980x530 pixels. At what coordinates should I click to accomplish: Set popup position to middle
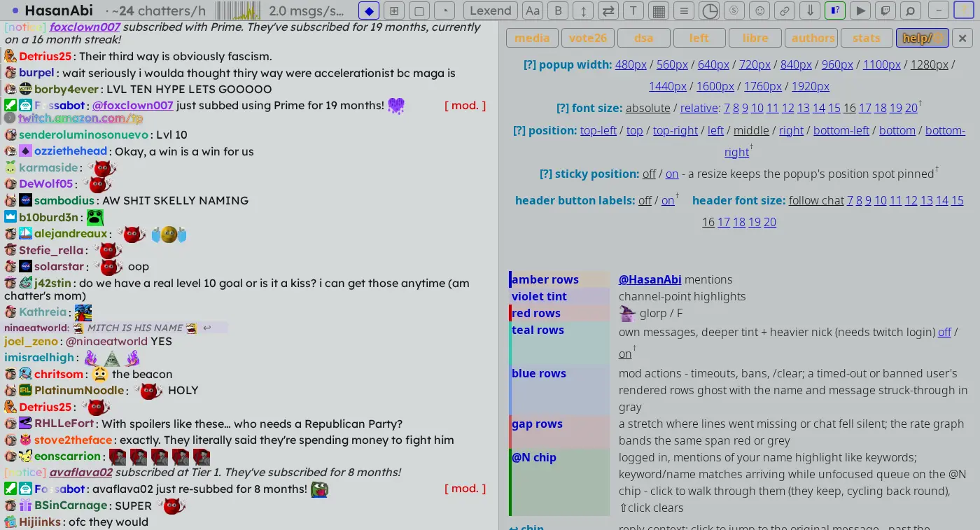(x=751, y=130)
